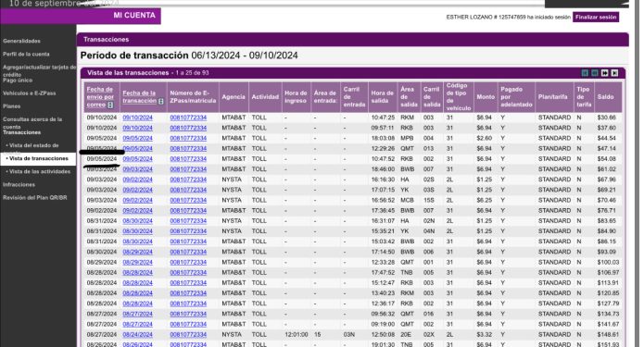
Task: Click the $127.79 balance cell
Action: 608,304
